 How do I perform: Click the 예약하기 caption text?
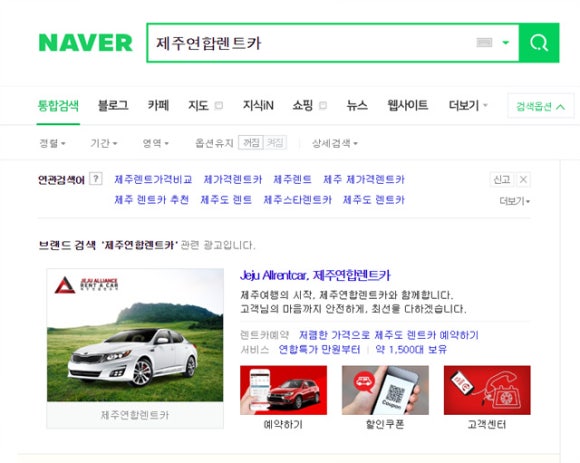tap(283, 424)
